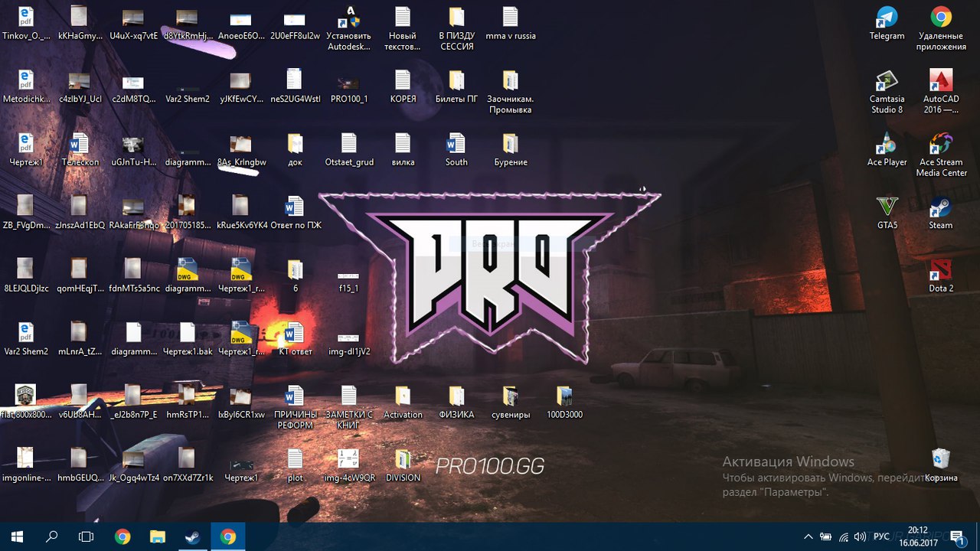Open Ace Stream Media Center

pyautogui.click(x=941, y=155)
